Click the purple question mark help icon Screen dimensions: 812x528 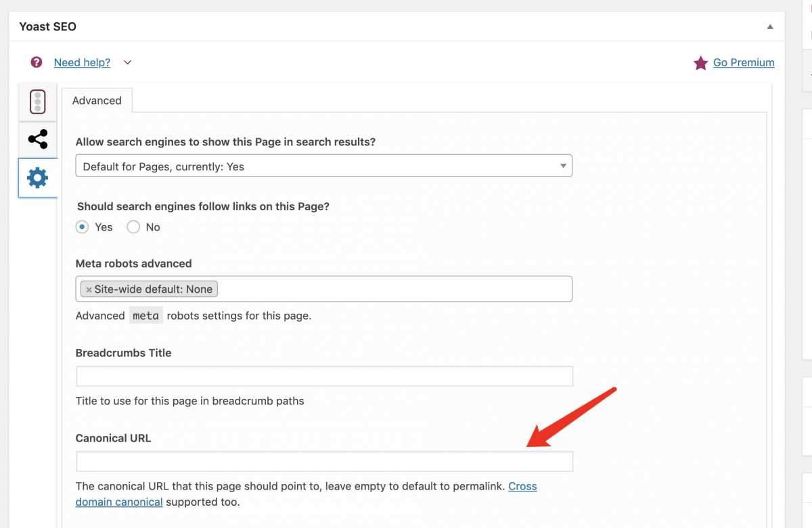37,62
